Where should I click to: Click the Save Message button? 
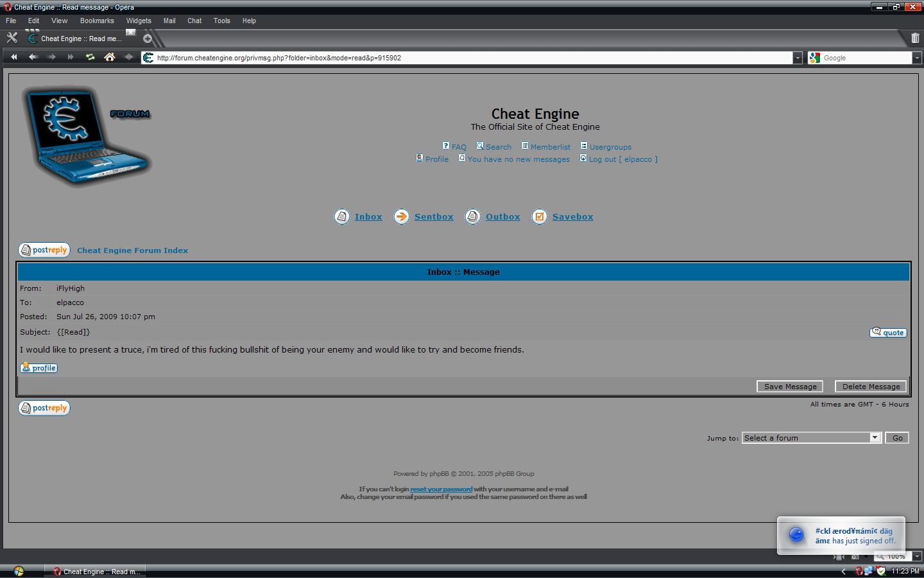(x=790, y=387)
